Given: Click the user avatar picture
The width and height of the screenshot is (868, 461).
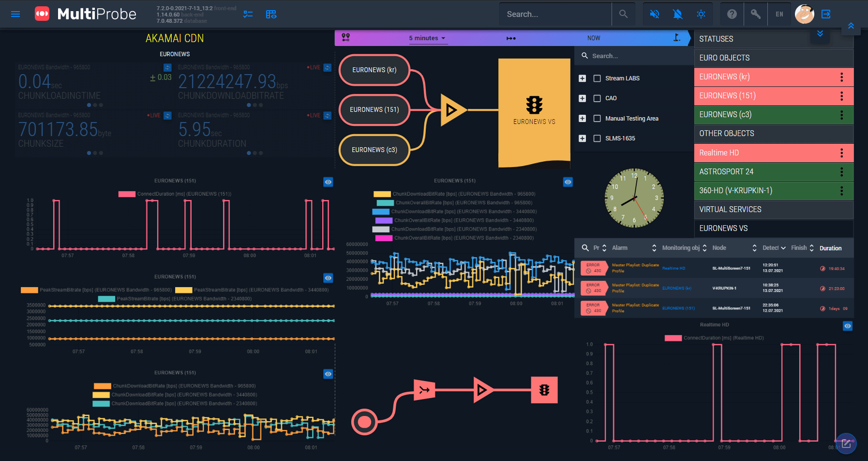Looking at the screenshot, I should point(804,14).
